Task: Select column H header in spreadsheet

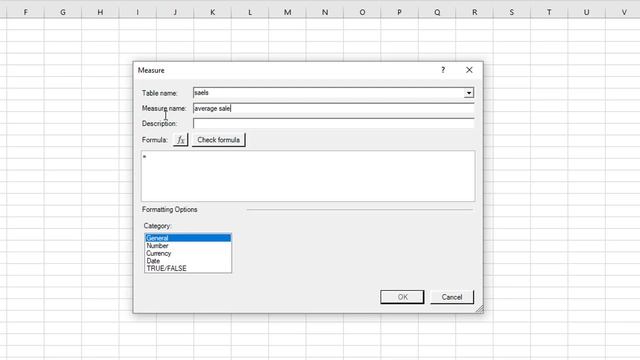Action: point(100,12)
